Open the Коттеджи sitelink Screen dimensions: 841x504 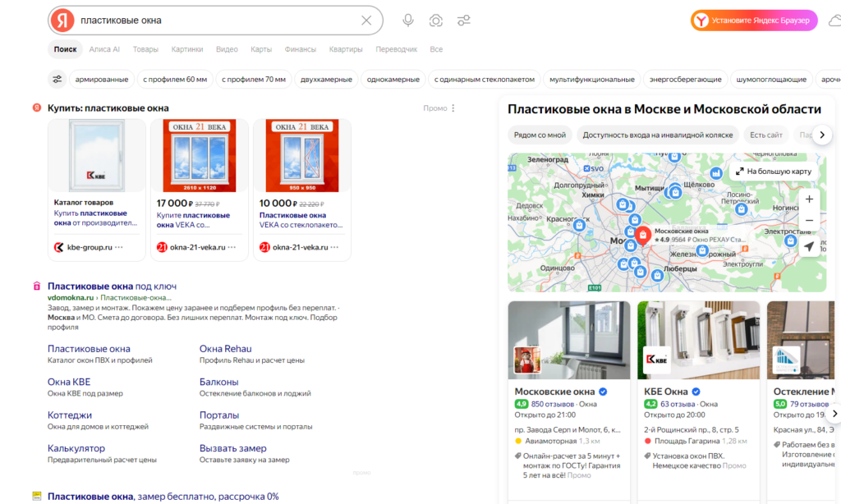pos(70,415)
